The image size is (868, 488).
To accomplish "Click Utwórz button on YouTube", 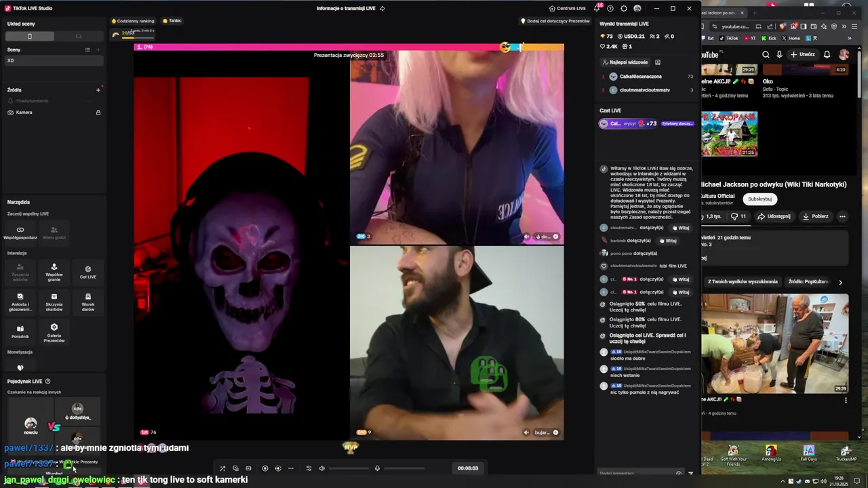I will pyautogui.click(x=802, y=55).
